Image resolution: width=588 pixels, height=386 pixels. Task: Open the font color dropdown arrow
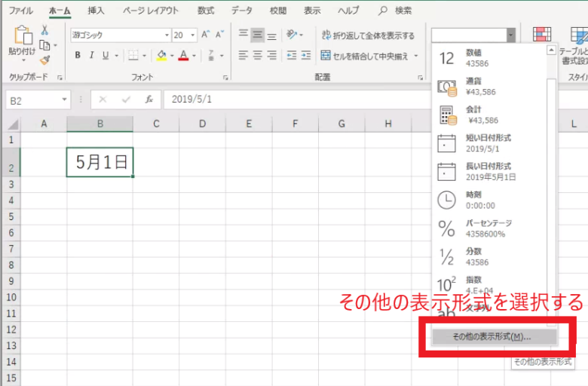click(194, 56)
